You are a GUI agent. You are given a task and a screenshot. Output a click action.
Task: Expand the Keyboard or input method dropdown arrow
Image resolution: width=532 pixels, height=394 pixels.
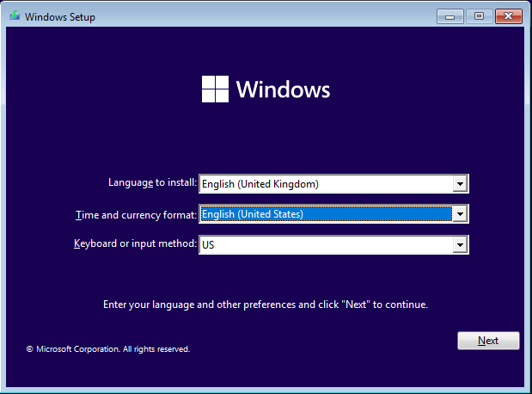[461, 245]
